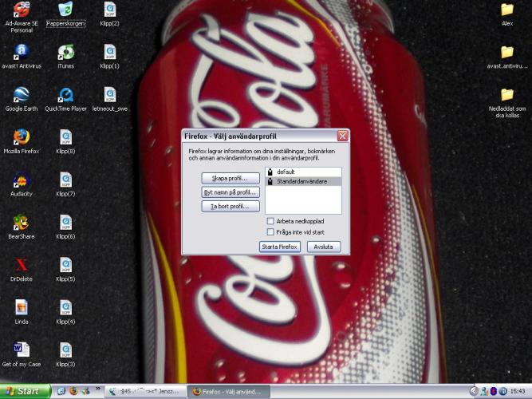Tick the Fråga inte vid start checkbox
532x399 pixels.
[x=270, y=231]
